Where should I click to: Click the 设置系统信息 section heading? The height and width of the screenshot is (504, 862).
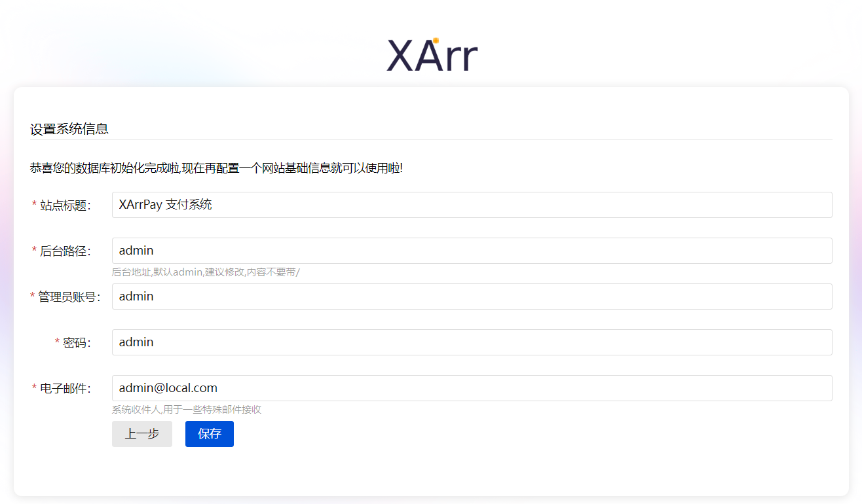pos(69,128)
